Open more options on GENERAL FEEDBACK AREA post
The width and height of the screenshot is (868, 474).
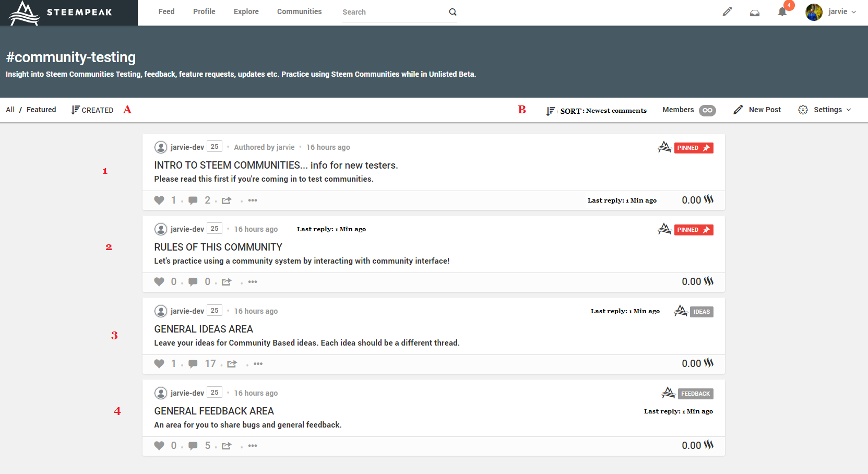pyautogui.click(x=253, y=446)
